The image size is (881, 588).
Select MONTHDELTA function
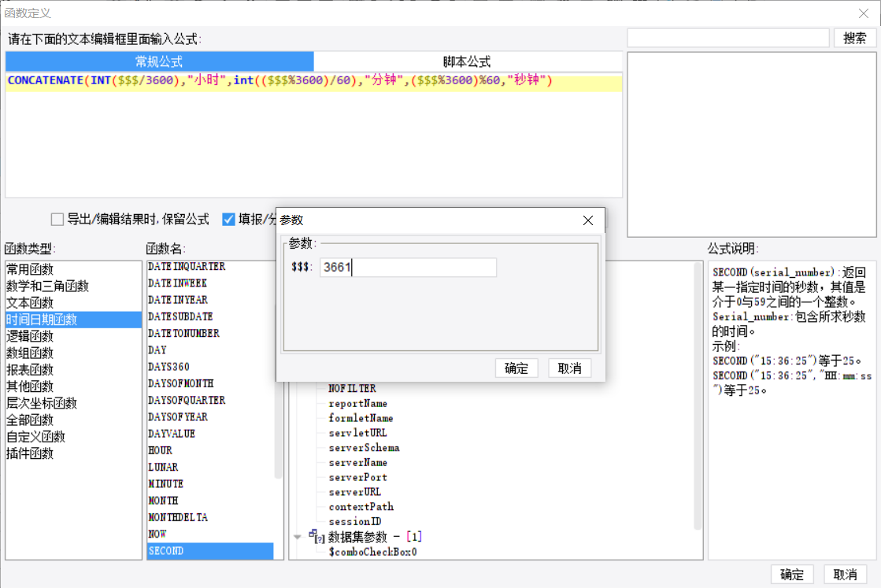[x=210, y=518]
